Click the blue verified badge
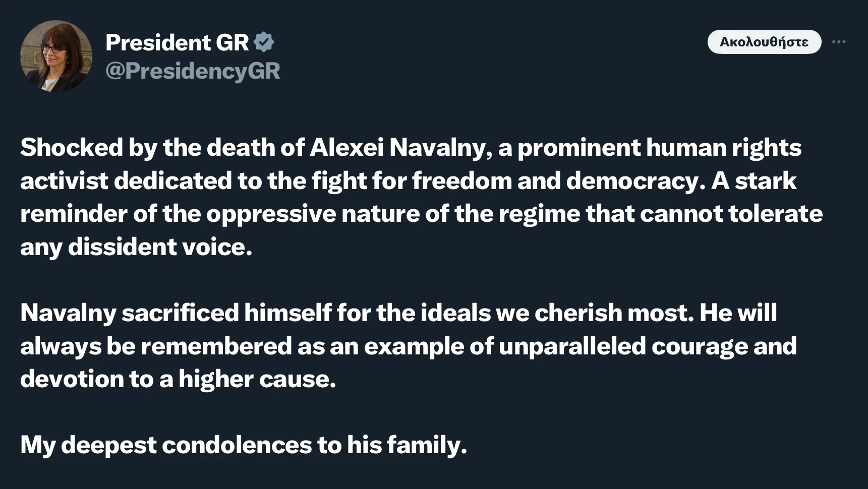The height and width of the screenshot is (489, 868). (x=264, y=42)
